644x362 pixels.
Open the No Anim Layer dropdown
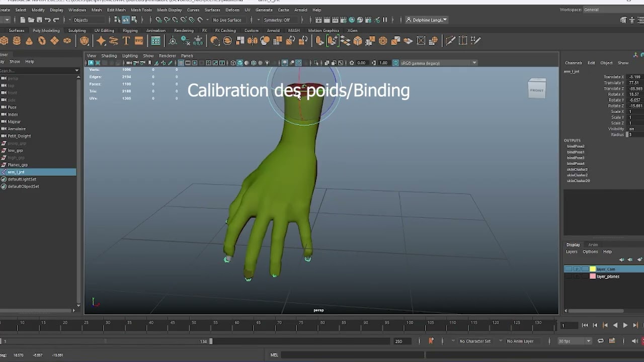[x=520, y=341]
